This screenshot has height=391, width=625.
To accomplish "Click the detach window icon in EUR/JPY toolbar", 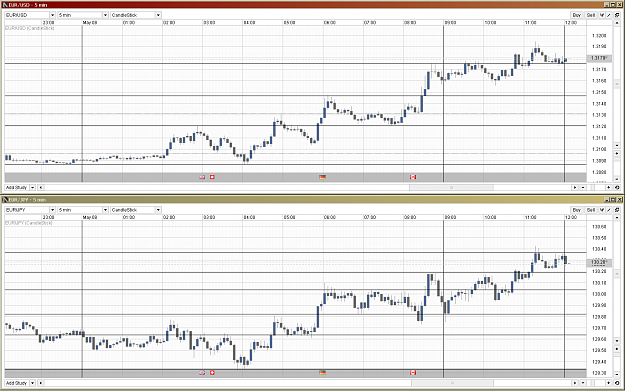I will (x=617, y=210).
